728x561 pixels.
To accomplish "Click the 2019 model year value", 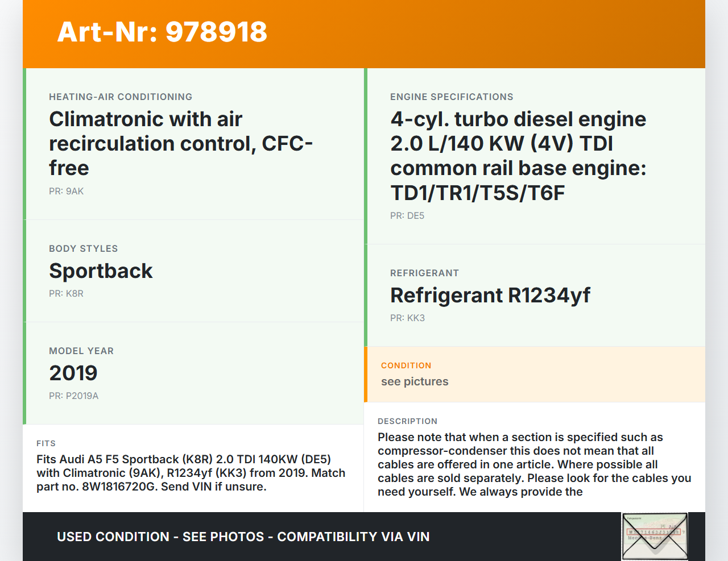I will click(73, 373).
